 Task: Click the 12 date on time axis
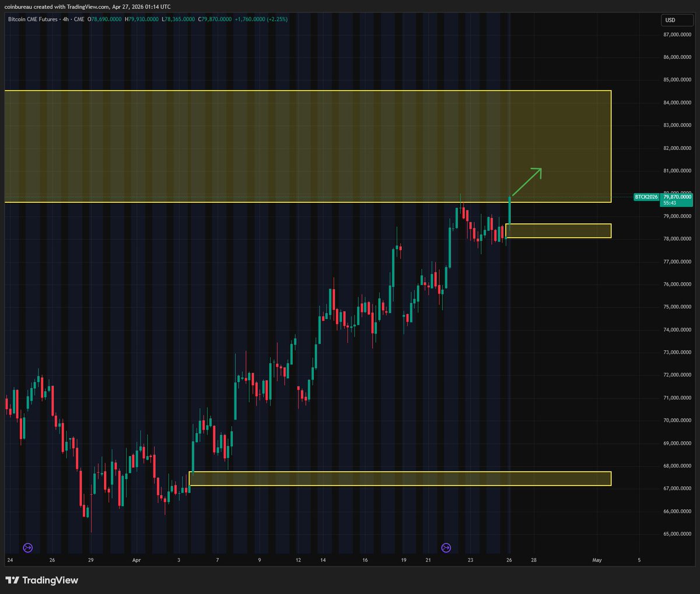tap(298, 560)
